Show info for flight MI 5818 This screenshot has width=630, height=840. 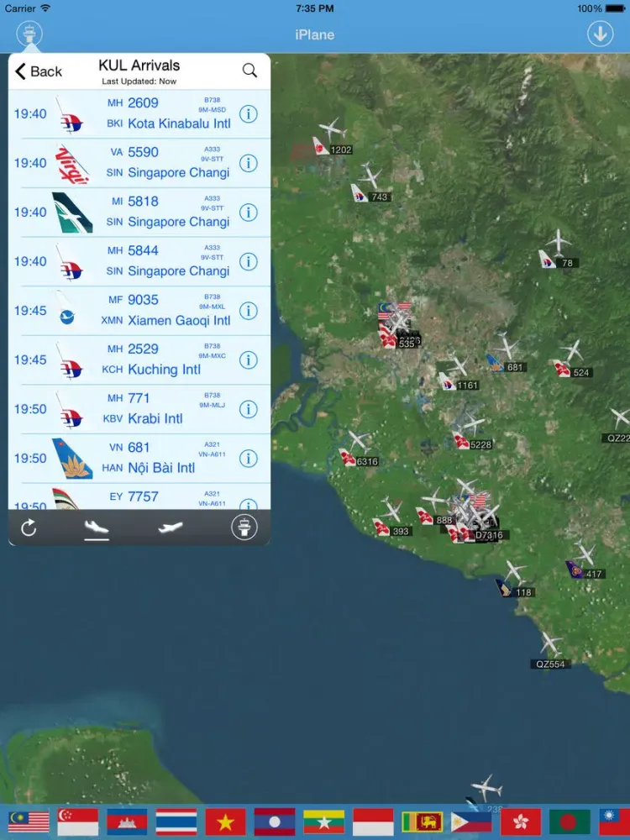tap(248, 213)
